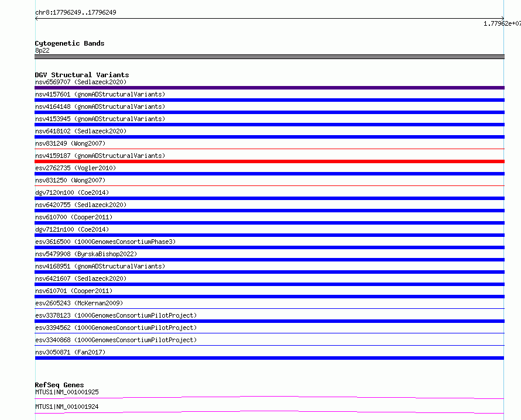The image size is (521, 420).
Task: Click the blue bar under nsv4153945
Action: click(269, 125)
